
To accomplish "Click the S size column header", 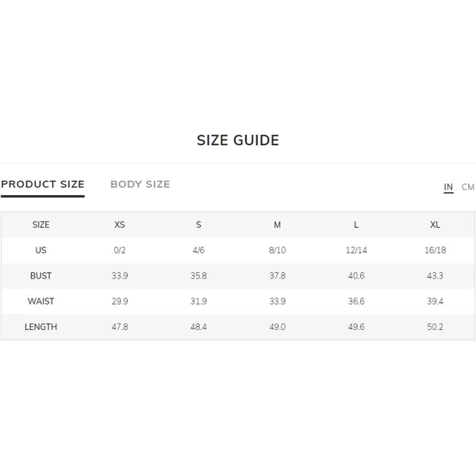I will pos(198,225).
